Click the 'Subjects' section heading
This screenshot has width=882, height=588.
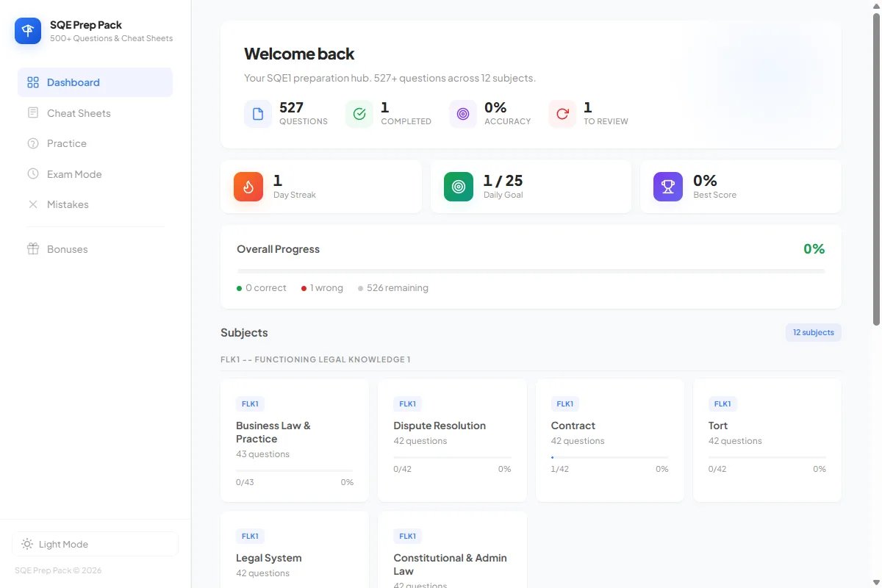point(244,333)
